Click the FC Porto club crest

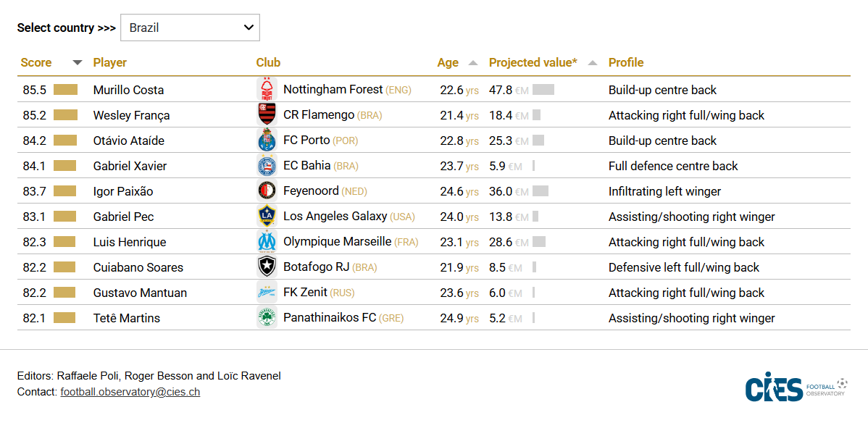267,141
